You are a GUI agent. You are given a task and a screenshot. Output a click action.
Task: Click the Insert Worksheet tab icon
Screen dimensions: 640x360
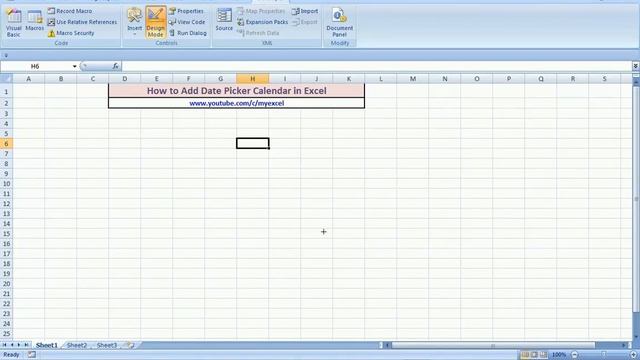130,345
